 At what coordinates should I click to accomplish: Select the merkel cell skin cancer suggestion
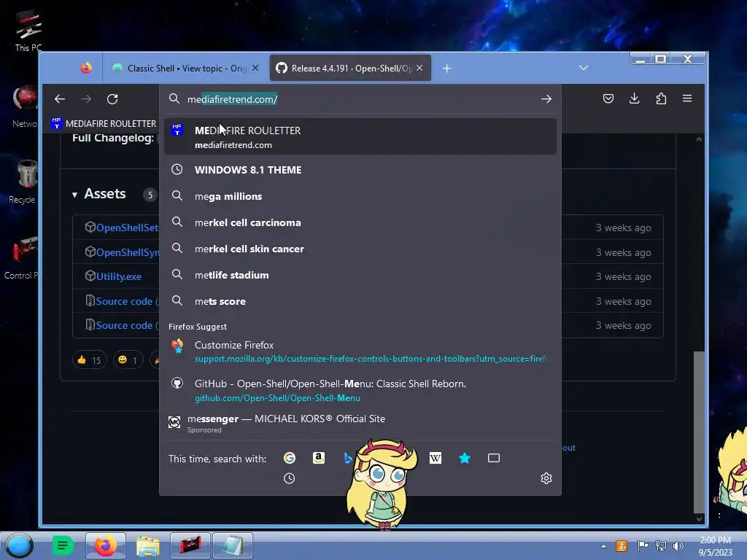(x=360, y=249)
